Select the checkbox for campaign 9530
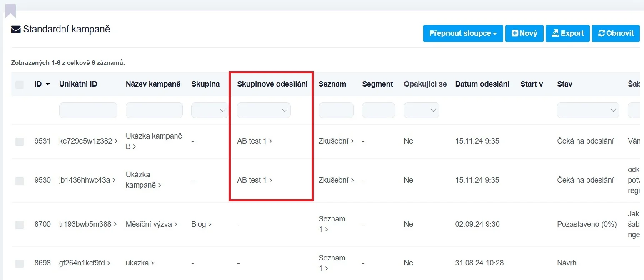 20,181
